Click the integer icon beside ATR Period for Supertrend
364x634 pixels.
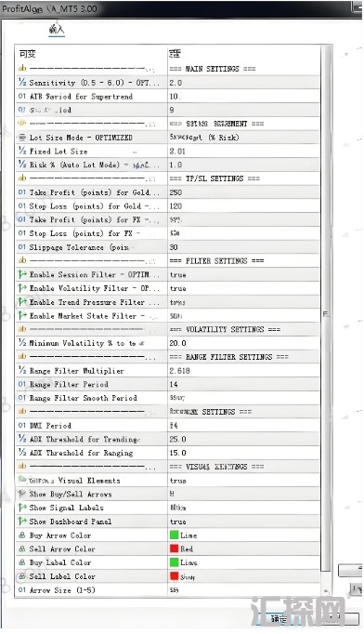[x=22, y=96]
